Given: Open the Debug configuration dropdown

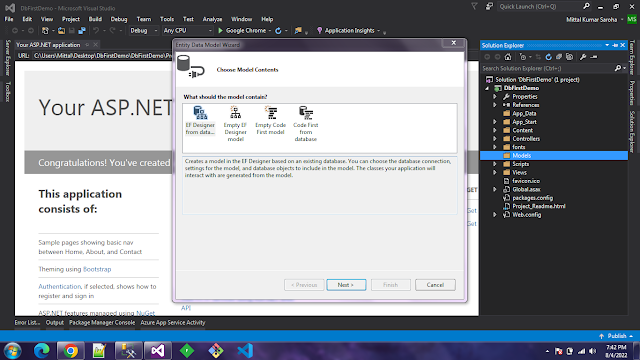Looking at the screenshot, I should tap(144, 31).
